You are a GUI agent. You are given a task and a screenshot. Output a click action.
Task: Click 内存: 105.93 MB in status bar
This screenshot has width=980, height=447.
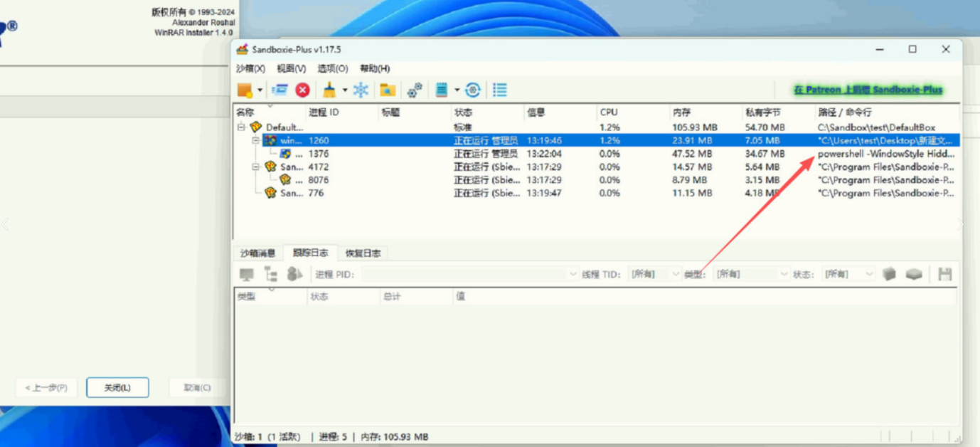pos(395,436)
